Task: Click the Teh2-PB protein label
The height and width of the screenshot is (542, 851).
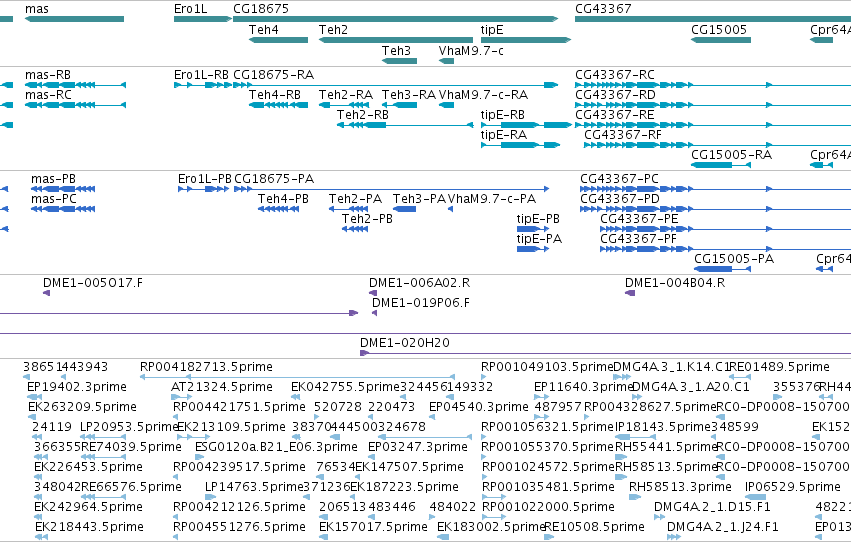Action: (367, 219)
